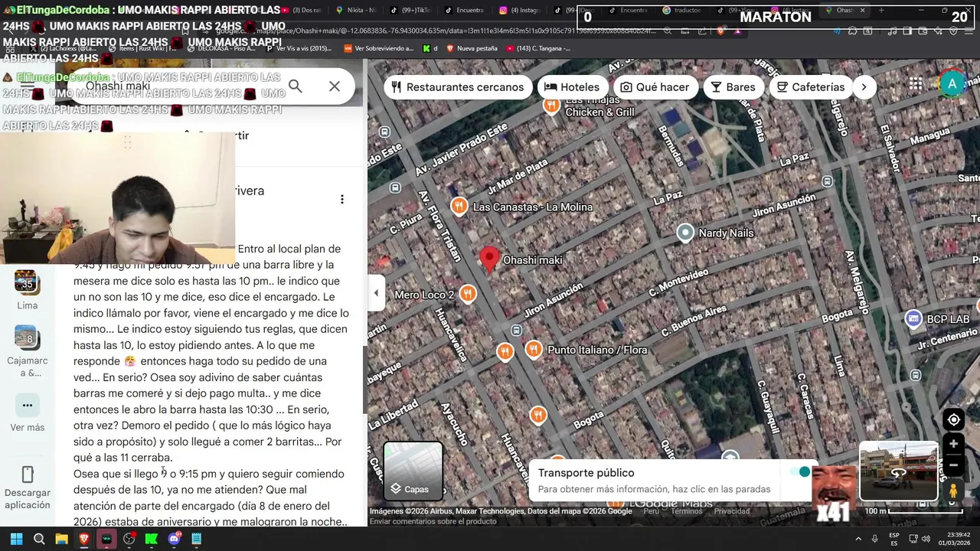Select the Bares chip
Screen dimensions: 980x551
[x=733, y=87]
